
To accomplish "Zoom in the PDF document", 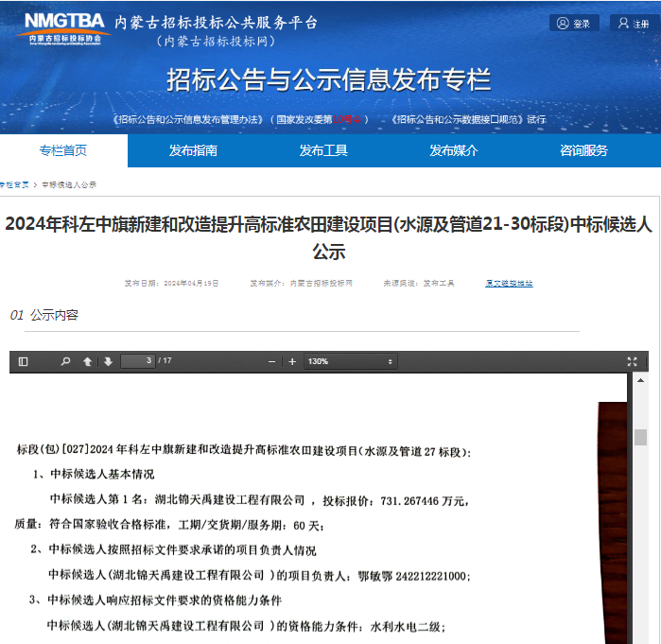I will click(x=292, y=361).
